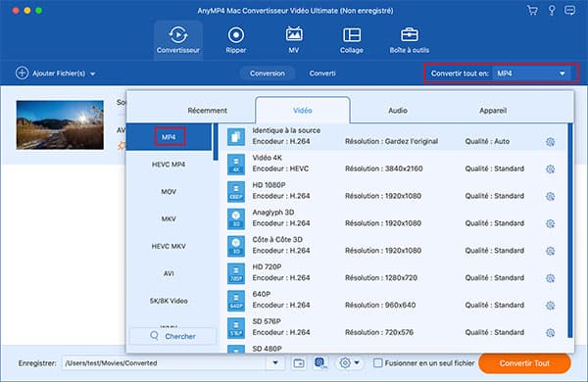Select the Appareil tab
Image resolution: width=588 pixels, height=382 pixels.
click(493, 111)
